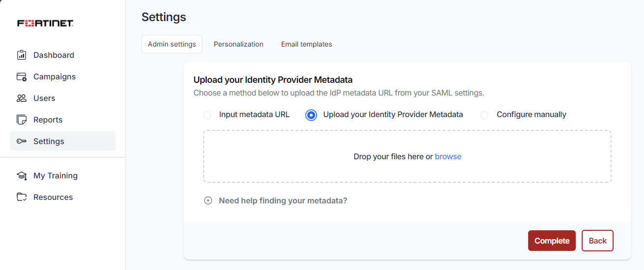The height and width of the screenshot is (270, 644).
Task: Click the Back button
Action: tap(597, 241)
